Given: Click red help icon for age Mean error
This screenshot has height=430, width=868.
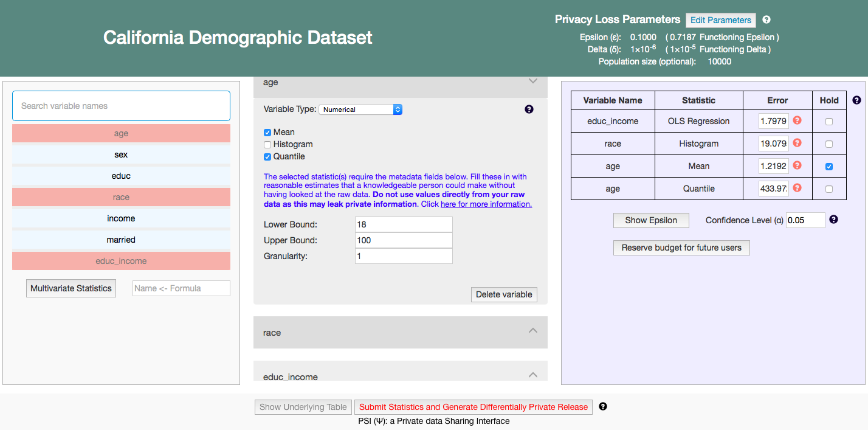Looking at the screenshot, I should tap(797, 165).
